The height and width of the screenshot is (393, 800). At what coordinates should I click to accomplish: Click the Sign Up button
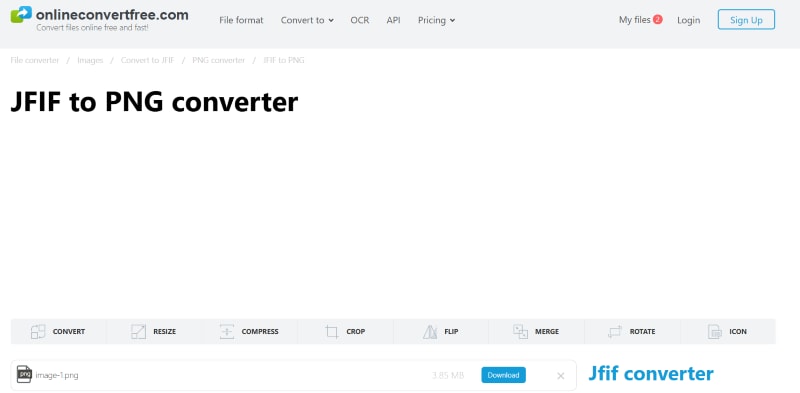click(x=746, y=20)
